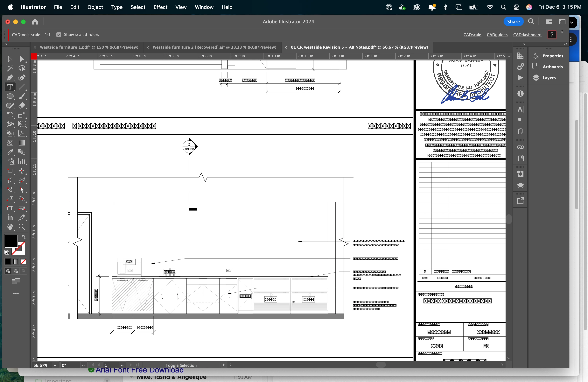Switch to Westside furniture 1.pdf tab
This screenshot has height=382, width=588.
coord(89,47)
